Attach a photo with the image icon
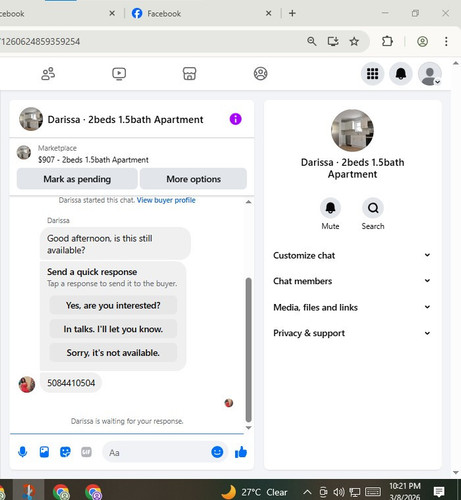This screenshot has width=461, height=500. pyautogui.click(x=44, y=452)
